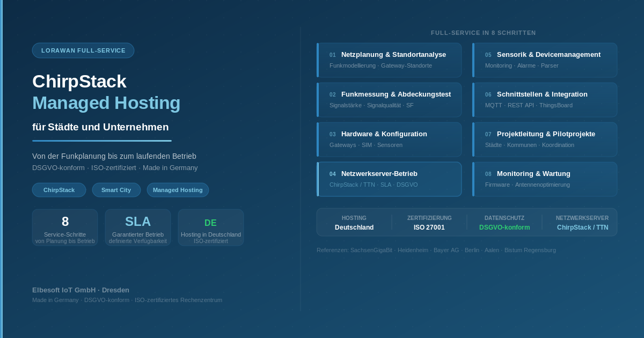Select the Managed Hosting tag pill

point(178,190)
